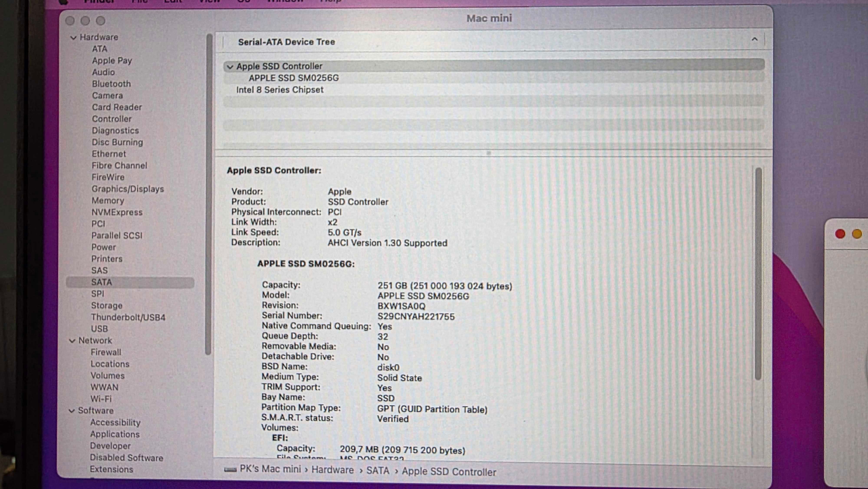Open Firewall under Network
This screenshot has width=868, height=489.
click(x=106, y=352)
